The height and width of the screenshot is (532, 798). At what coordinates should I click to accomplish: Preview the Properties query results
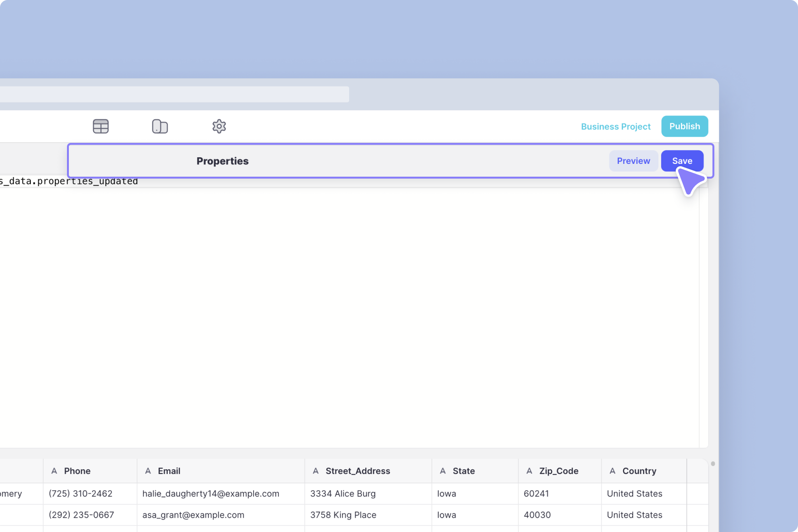(633, 161)
